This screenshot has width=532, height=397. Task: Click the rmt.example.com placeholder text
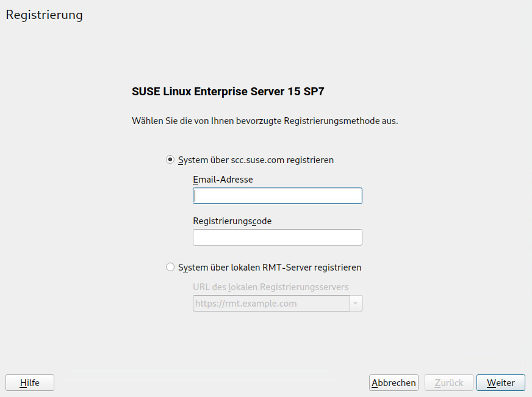pyautogui.click(x=246, y=304)
